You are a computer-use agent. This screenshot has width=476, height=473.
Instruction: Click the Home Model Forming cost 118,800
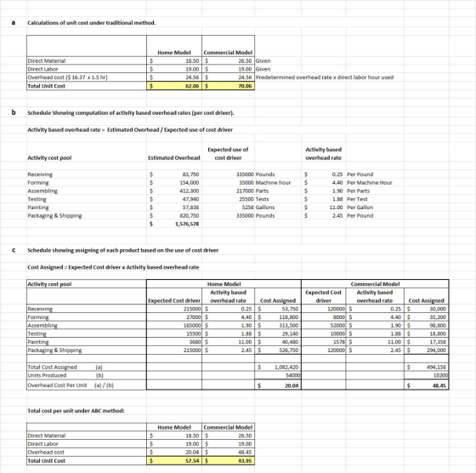289,317
